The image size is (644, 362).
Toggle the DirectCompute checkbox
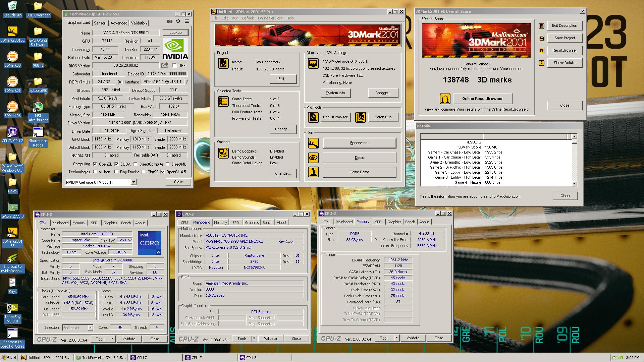136,164
